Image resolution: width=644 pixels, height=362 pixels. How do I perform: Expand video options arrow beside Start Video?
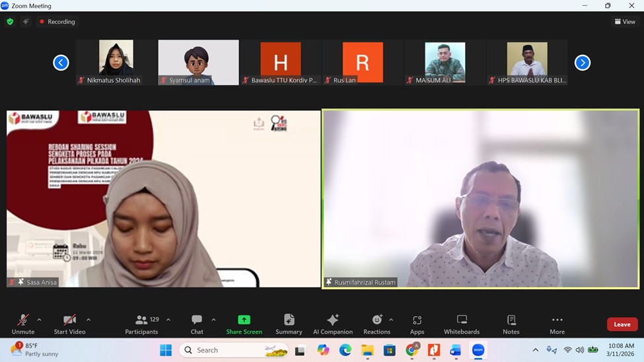pyautogui.click(x=89, y=320)
